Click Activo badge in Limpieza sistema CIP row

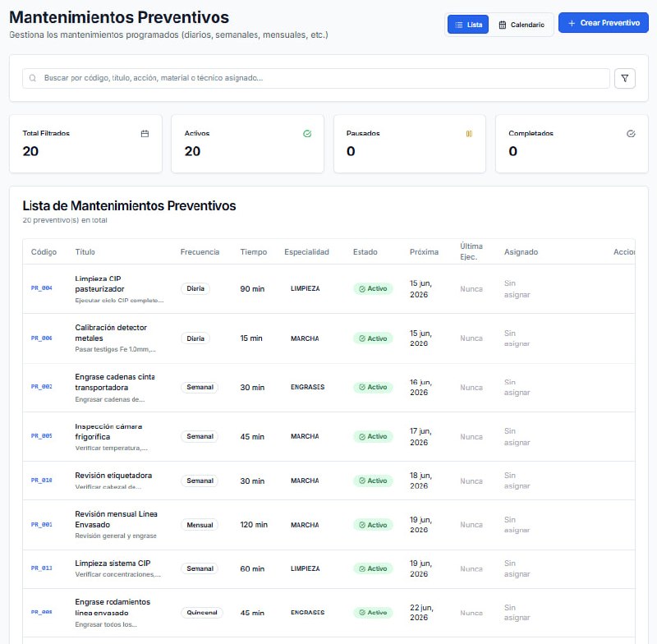tap(373, 568)
